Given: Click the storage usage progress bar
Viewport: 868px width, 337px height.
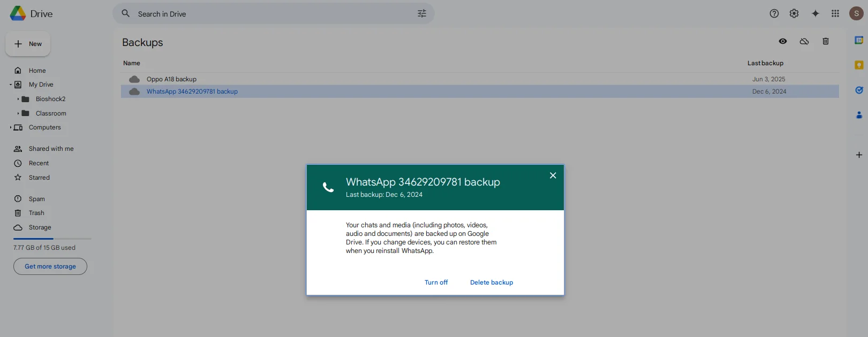Looking at the screenshot, I should (52, 239).
